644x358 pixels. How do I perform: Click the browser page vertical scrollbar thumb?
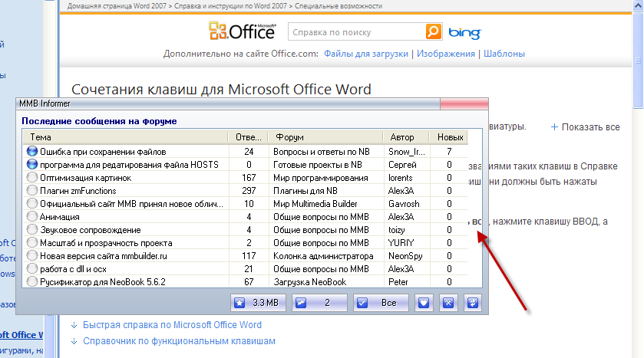(638, 60)
